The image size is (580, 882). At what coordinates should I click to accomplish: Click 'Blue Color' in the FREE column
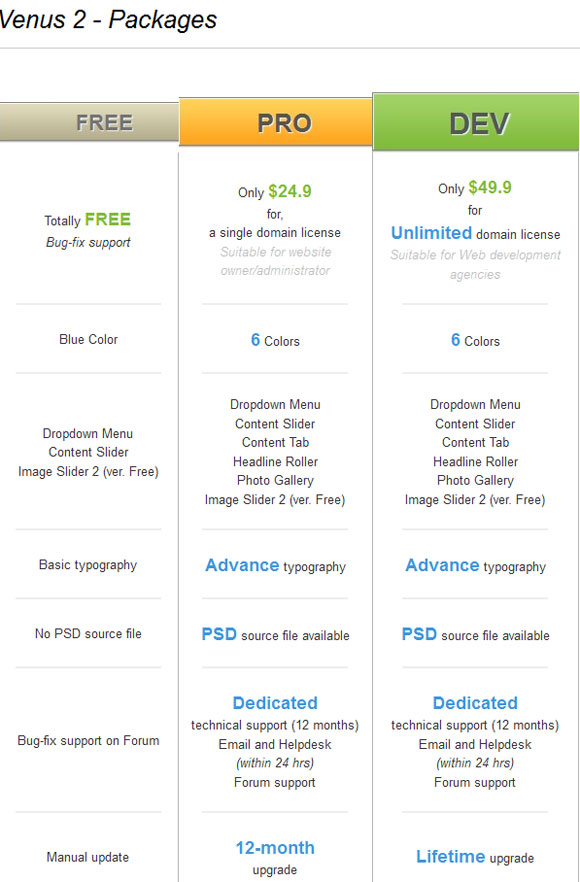pyautogui.click(x=88, y=339)
